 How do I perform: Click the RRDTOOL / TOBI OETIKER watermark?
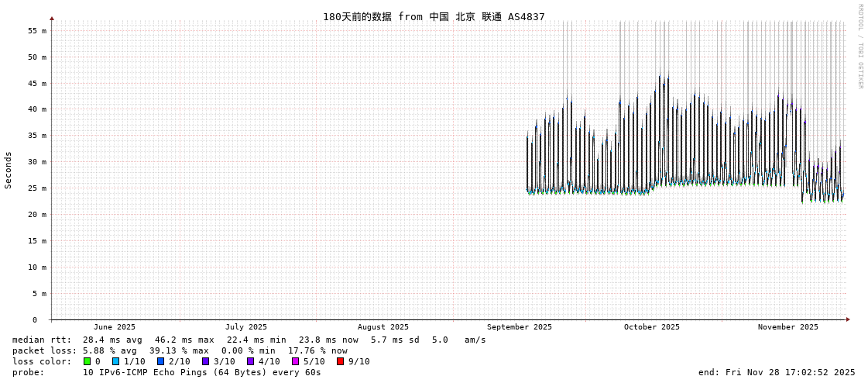tap(859, 47)
